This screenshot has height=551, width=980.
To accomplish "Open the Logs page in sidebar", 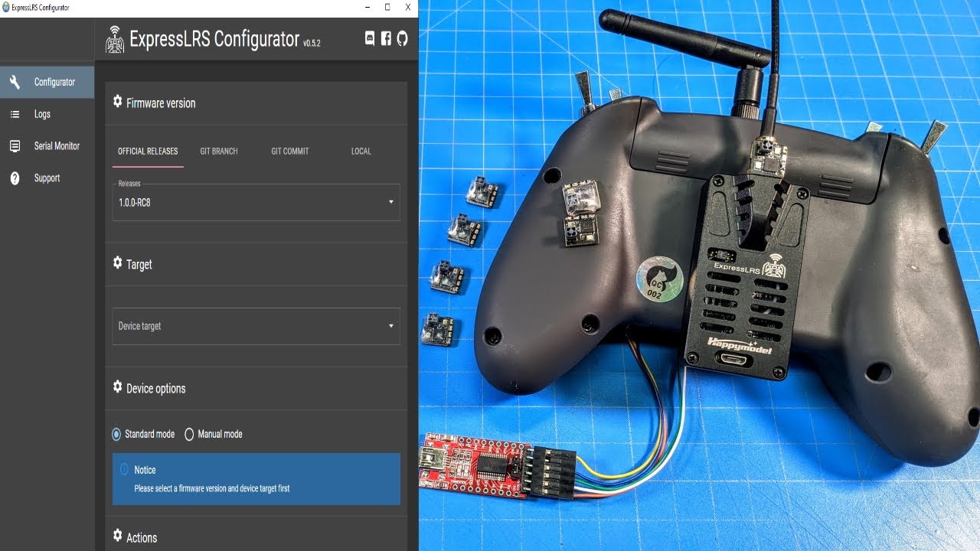I will [x=47, y=114].
